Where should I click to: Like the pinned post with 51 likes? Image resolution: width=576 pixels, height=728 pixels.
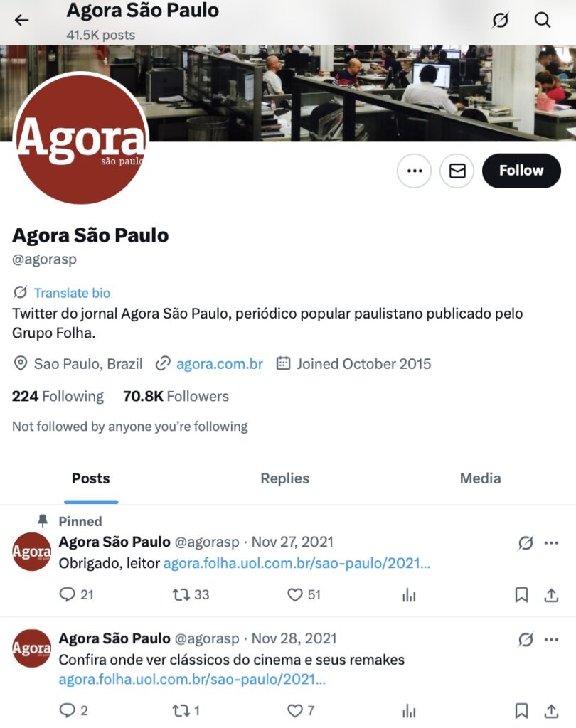point(304,595)
